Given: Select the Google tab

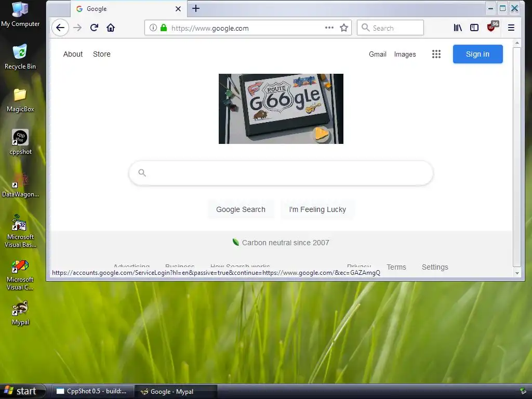Looking at the screenshot, I should click(128, 9).
